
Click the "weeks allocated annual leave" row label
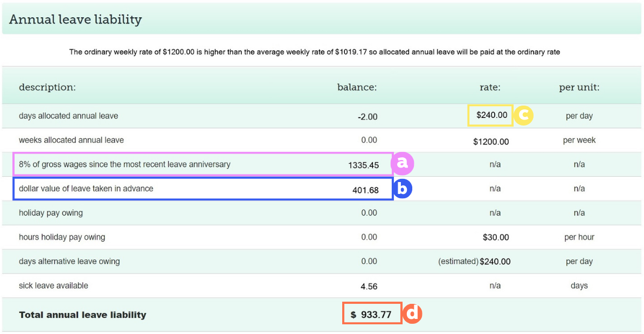coord(70,140)
